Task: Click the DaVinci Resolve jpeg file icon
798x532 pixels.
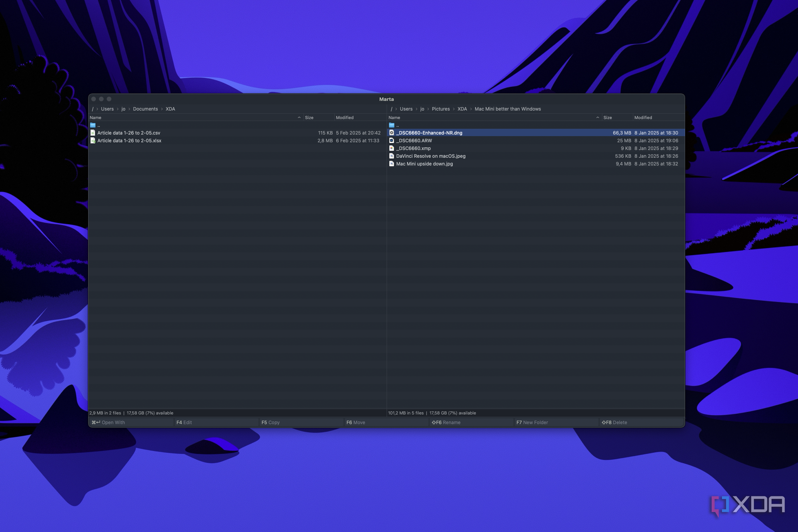Action: click(392, 156)
